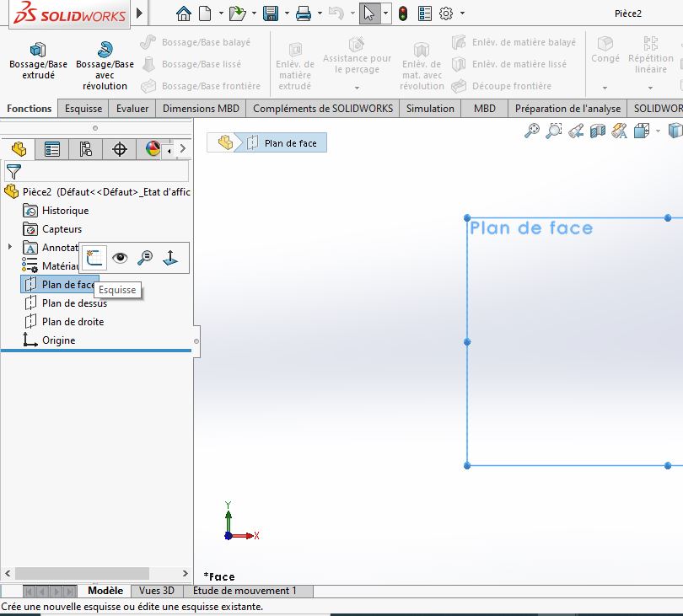Viewport: 683px width, 616px height.
Task: Open Options gear icon
Action: tap(445, 13)
